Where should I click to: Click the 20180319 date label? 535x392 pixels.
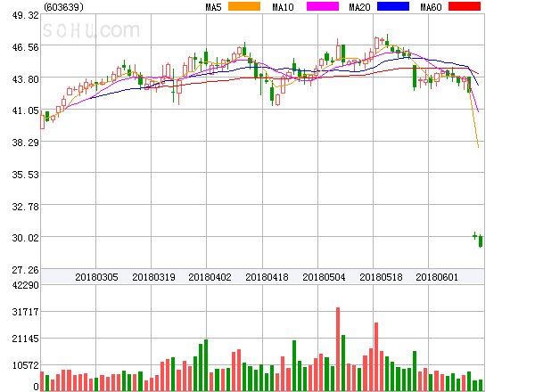(x=153, y=277)
